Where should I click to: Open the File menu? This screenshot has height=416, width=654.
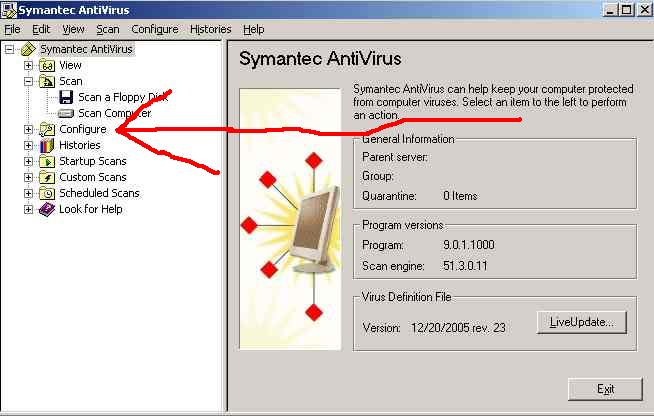tap(12, 30)
